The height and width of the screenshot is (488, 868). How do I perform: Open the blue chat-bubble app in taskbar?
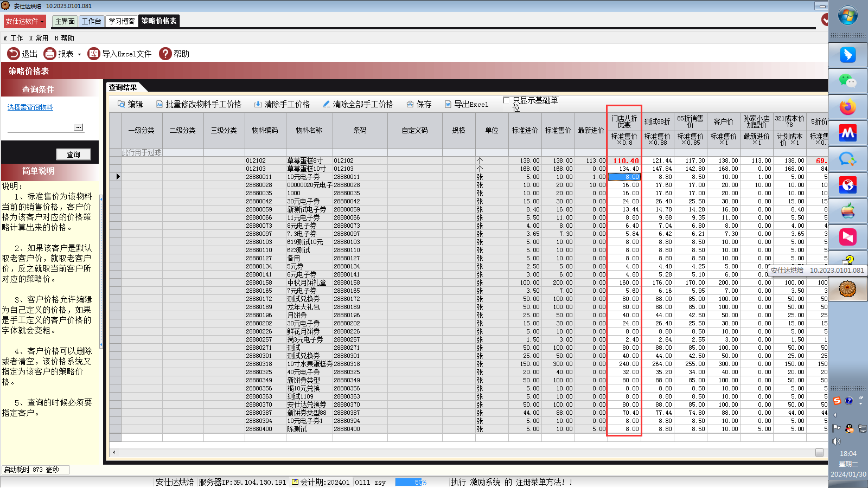point(848,159)
